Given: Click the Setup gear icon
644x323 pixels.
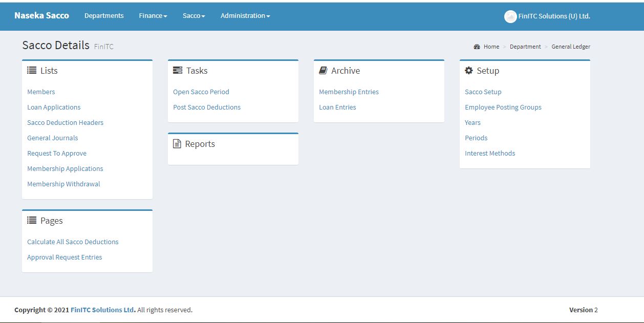Looking at the screenshot, I should pos(468,71).
